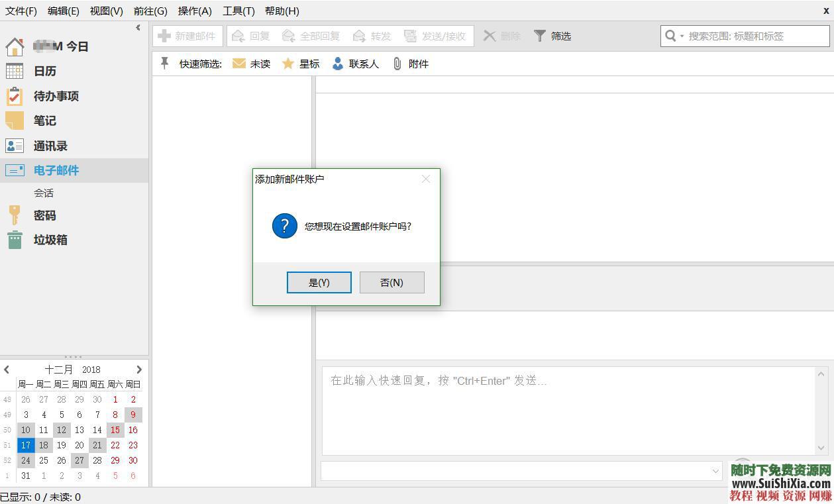Screen dimensions: 834x504
Task: Select date 25 in the mini calendar
Action: click(43, 460)
